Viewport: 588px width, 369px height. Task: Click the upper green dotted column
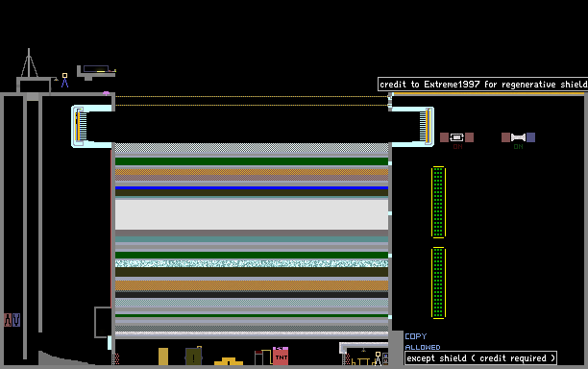pyautogui.click(x=438, y=202)
